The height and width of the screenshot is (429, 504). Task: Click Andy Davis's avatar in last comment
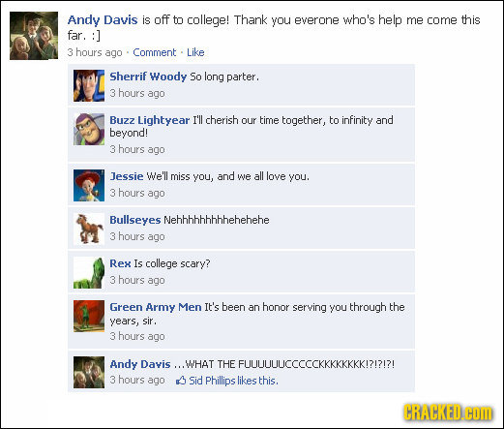(89, 372)
